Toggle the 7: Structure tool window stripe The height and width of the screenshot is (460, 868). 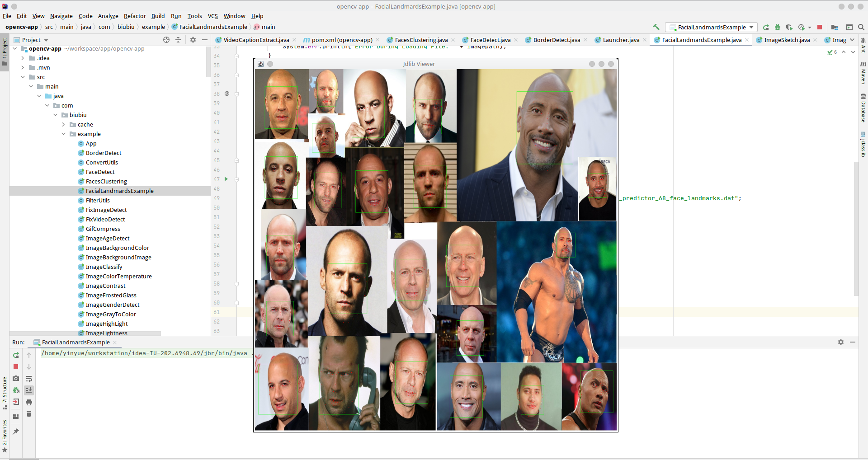click(5, 393)
